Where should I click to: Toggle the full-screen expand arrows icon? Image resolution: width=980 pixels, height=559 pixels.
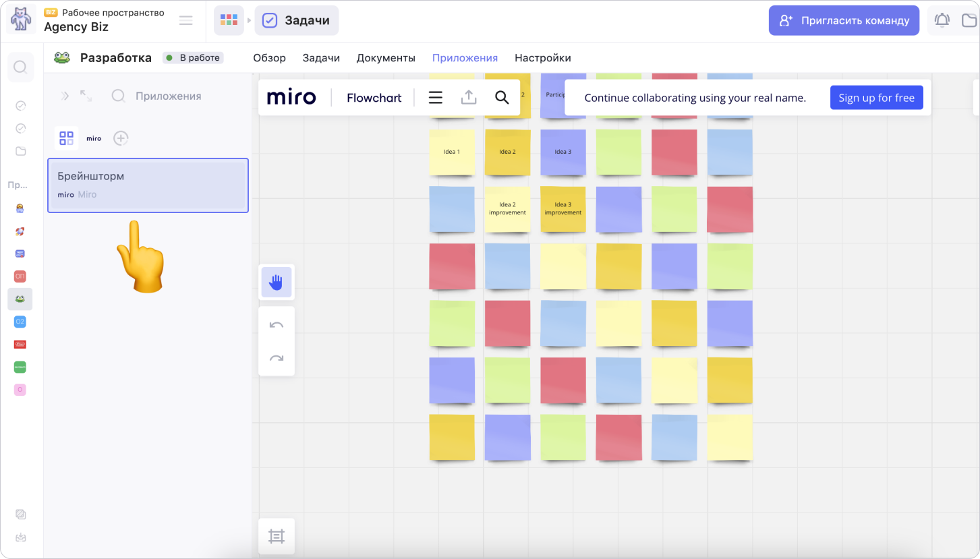coord(86,96)
